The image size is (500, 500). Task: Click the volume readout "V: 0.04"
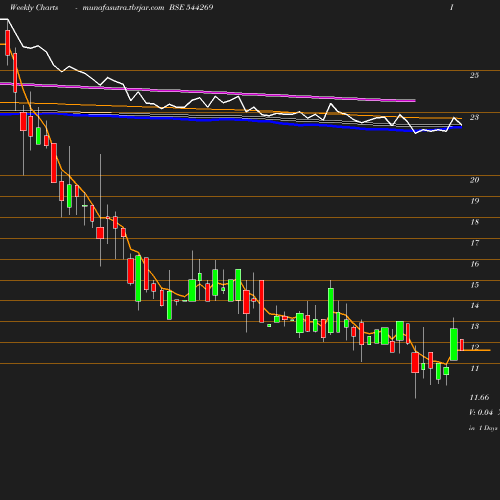point(481,412)
